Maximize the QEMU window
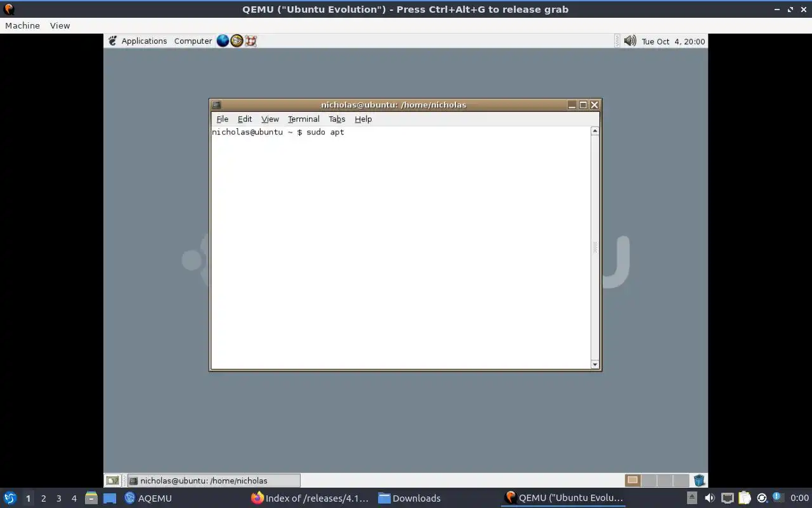Screen dimensions: 812x508 point(790,10)
